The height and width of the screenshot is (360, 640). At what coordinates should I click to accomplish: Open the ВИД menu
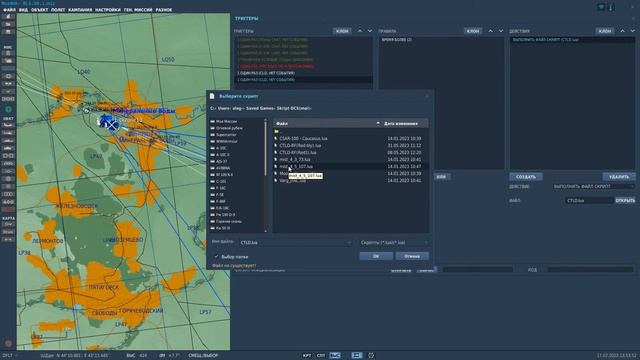tap(23, 10)
